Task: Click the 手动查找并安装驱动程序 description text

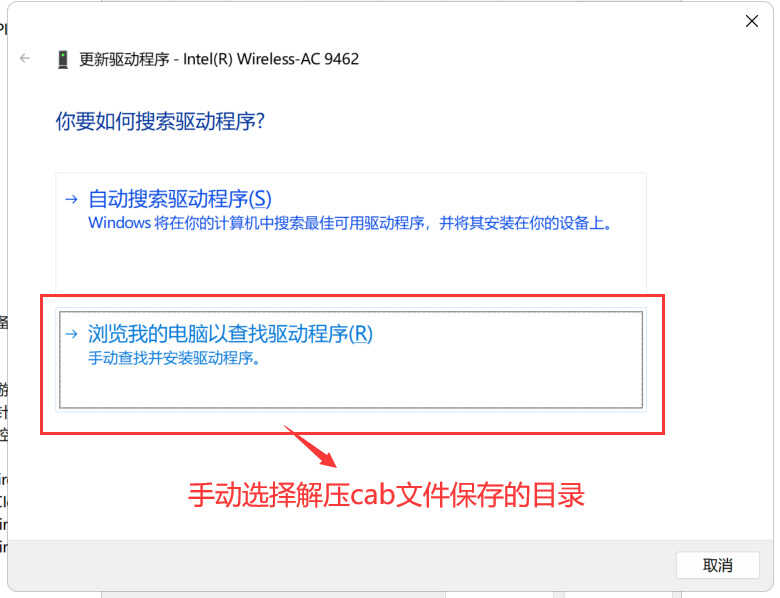Action: [x=174, y=358]
